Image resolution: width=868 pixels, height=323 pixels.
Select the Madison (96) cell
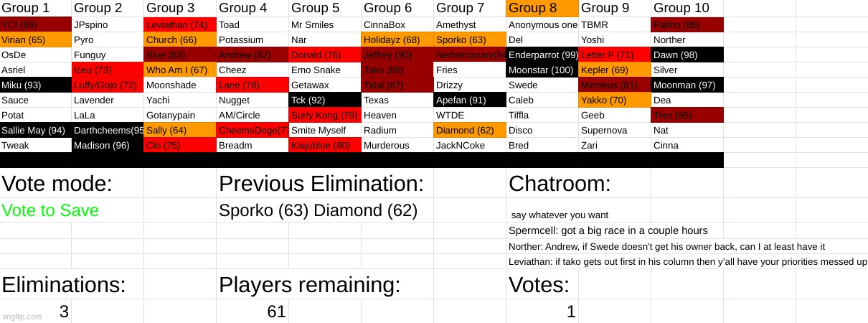pos(108,146)
